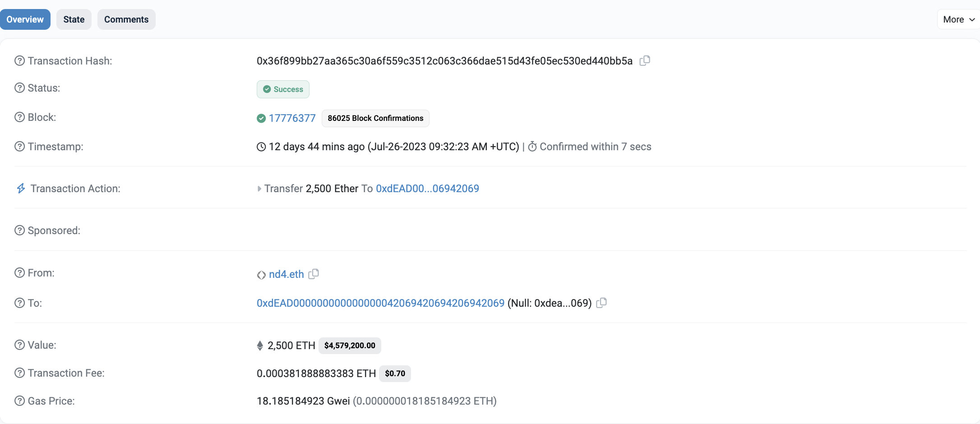Click the help icon next to Status
This screenshot has width=980, height=424.
point(19,88)
